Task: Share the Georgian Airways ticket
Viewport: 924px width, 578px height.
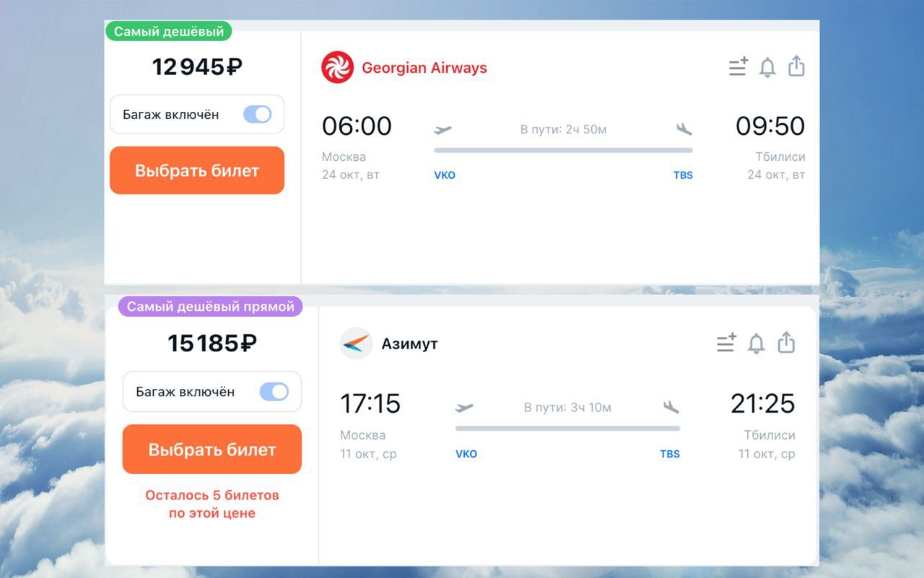Action: [x=796, y=66]
